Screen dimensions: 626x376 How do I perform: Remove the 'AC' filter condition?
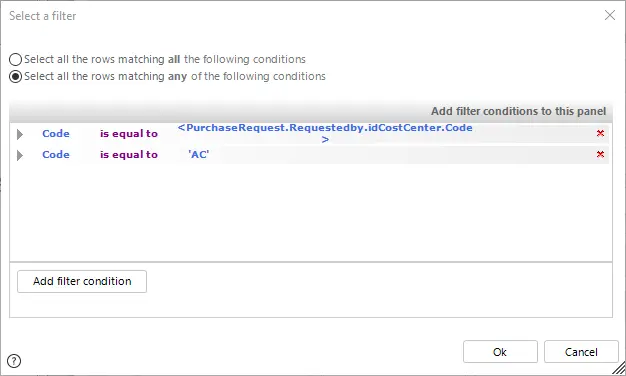point(600,154)
